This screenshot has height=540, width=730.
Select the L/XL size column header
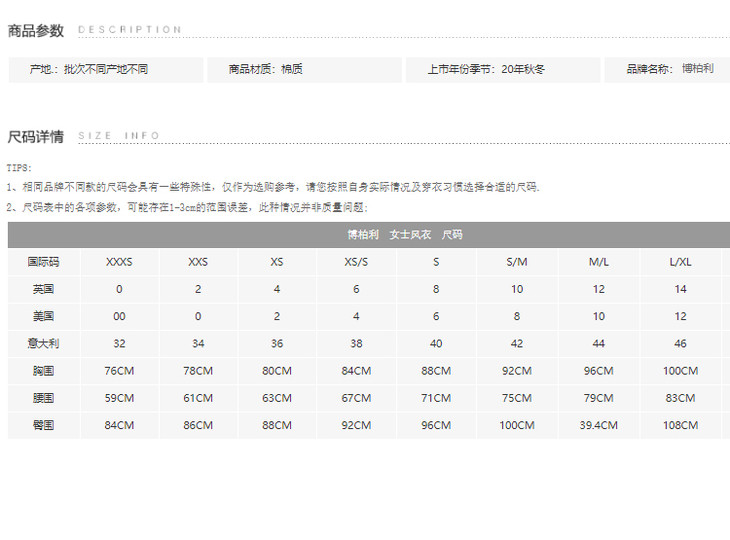click(680, 262)
